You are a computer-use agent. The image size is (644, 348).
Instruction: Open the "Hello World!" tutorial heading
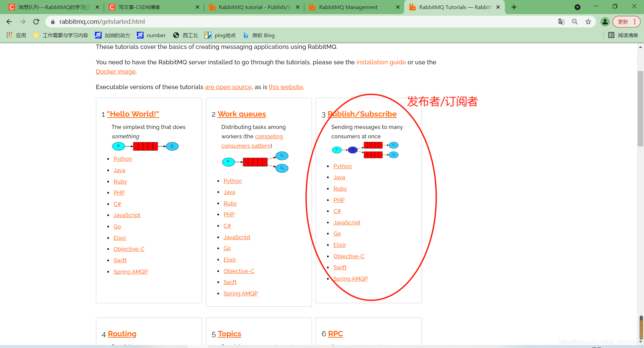click(133, 114)
